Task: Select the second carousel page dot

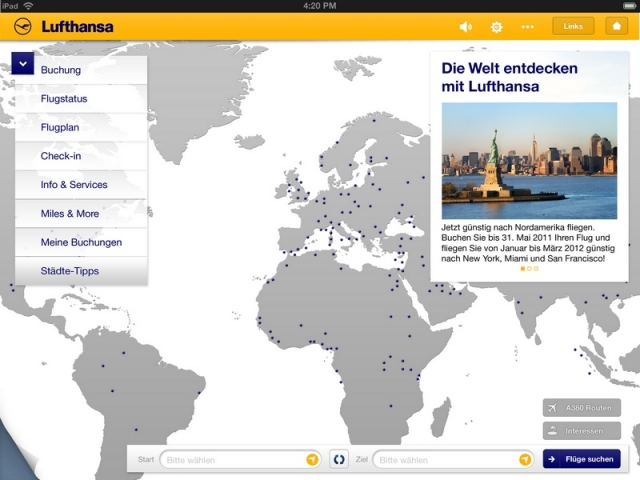Action: (529, 269)
